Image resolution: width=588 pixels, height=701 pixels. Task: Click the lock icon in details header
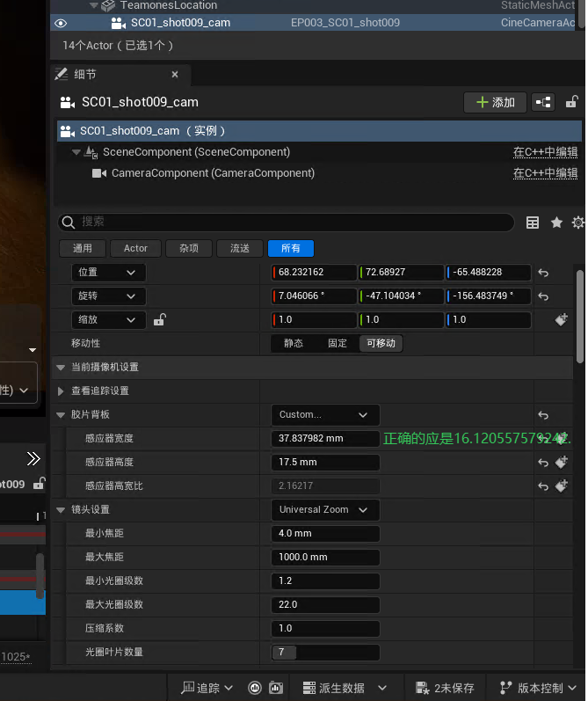tap(571, 102)
